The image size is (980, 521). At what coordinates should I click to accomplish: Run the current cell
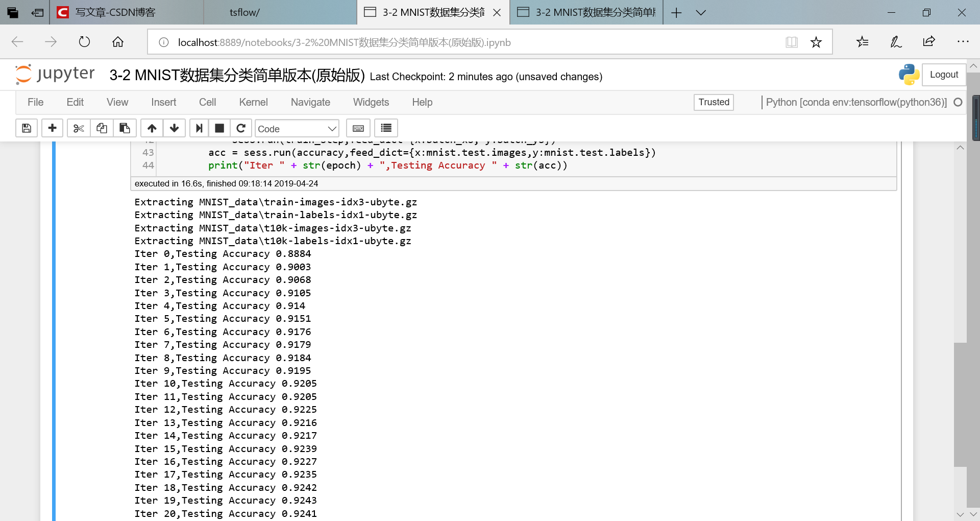(x=199, y=128)
